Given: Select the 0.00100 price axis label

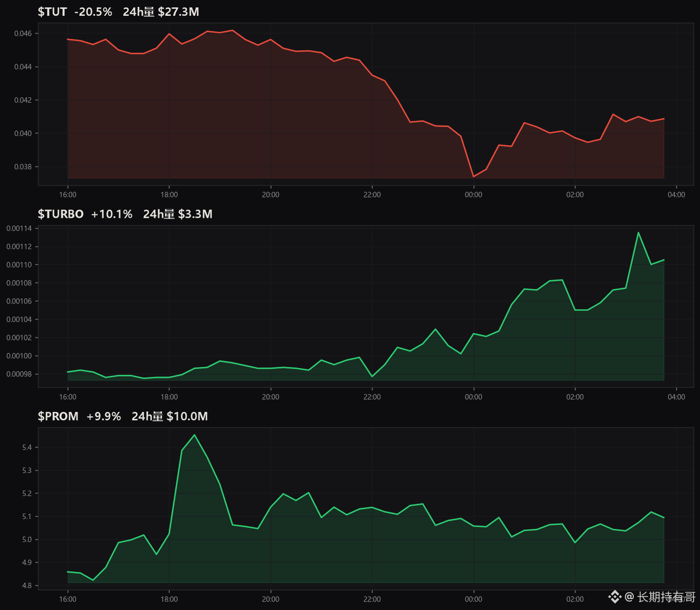Looking at the screenshot, I should 19,356.
